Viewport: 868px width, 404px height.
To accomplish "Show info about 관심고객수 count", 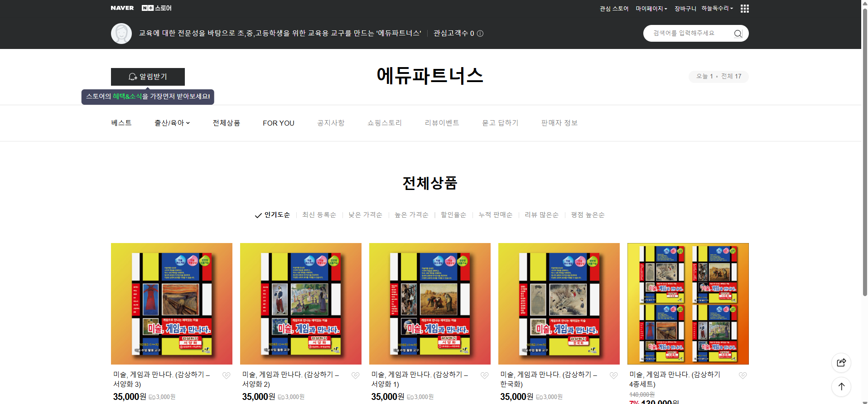I will tap(480, 34).
